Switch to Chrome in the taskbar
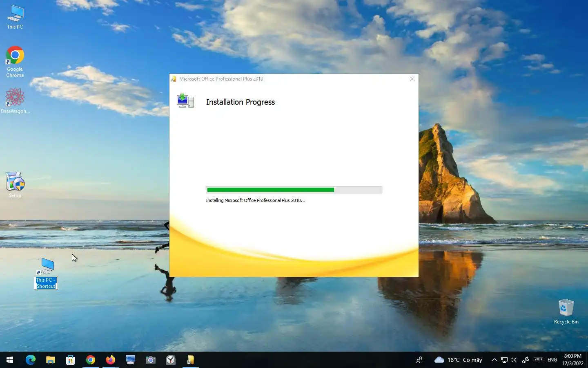Image resolution: width=588 pixels, height=368 pixels. 90,360
